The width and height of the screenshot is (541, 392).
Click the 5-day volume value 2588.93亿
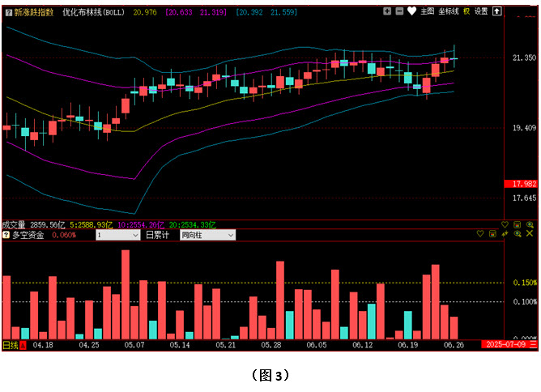91,225
